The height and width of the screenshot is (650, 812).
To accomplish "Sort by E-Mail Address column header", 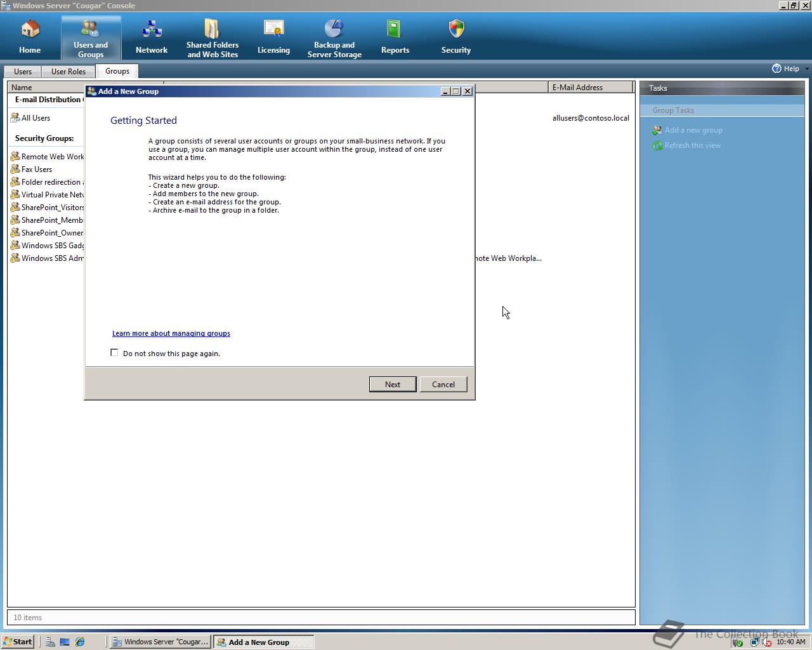I will click(x=591, y=87).
